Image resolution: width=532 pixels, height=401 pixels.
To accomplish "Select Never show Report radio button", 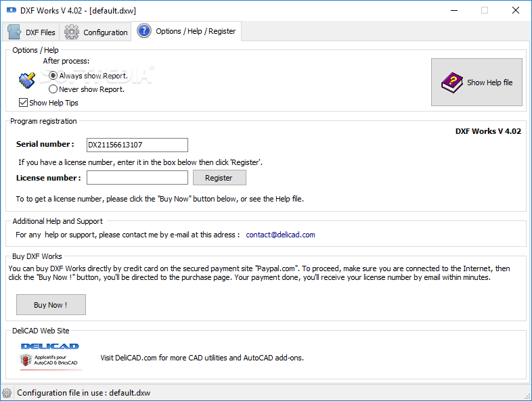I will coord(53,89).
